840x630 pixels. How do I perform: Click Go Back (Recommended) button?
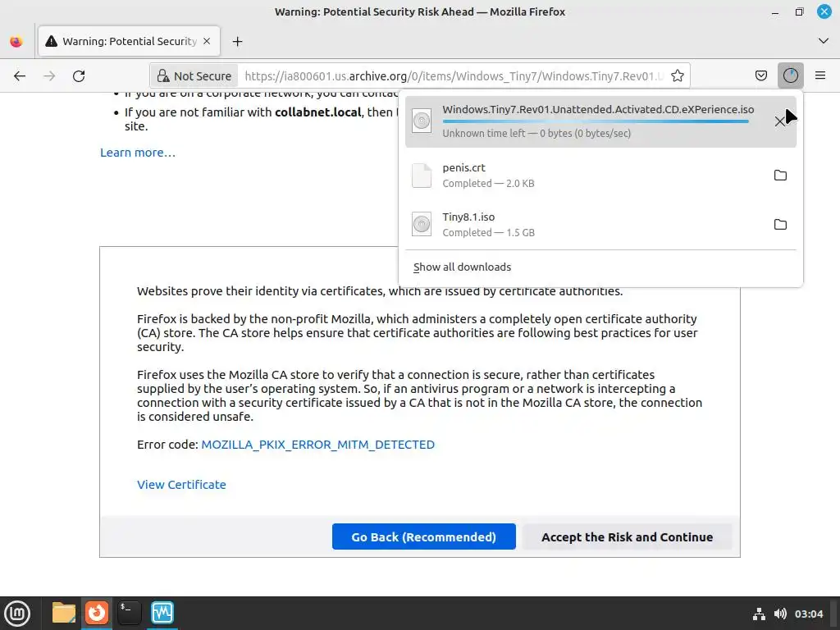click(424, 536)
